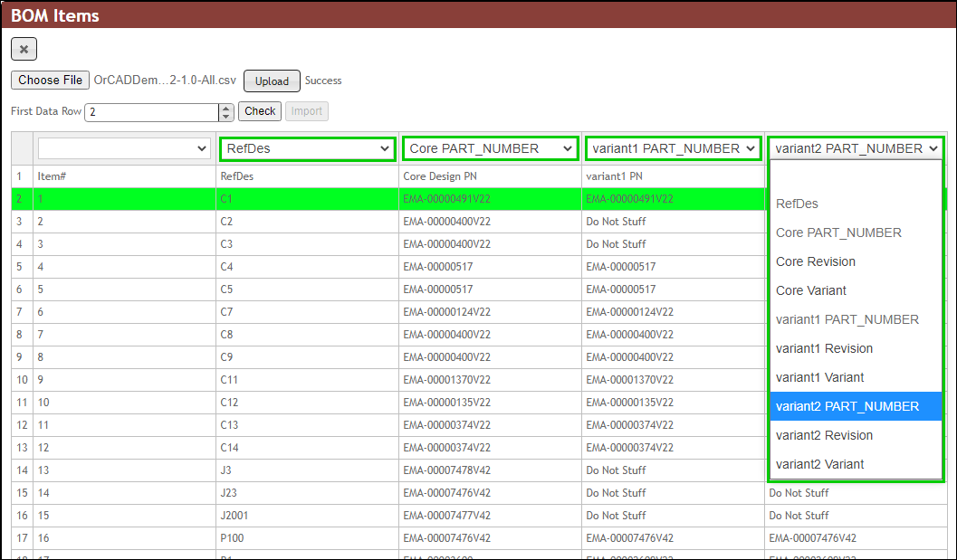
Task: Open the RefDes column mapping dropdown
Action: click(307, 147)
